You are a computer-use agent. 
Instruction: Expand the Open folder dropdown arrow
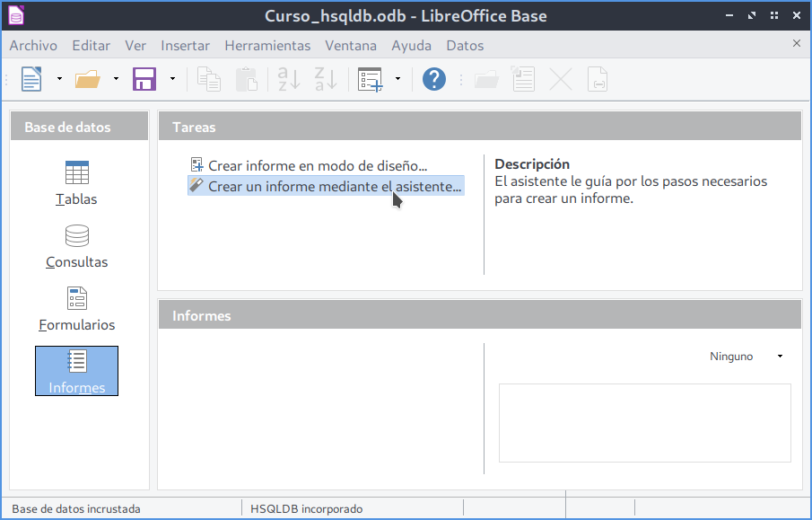tap(116, 79)
